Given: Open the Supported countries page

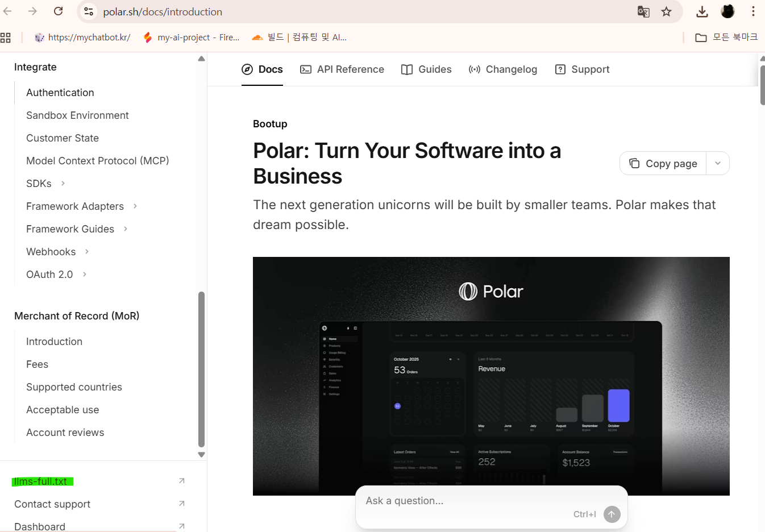Looking at the screenshot, I should pyautogui.click(x=74, y=387).
